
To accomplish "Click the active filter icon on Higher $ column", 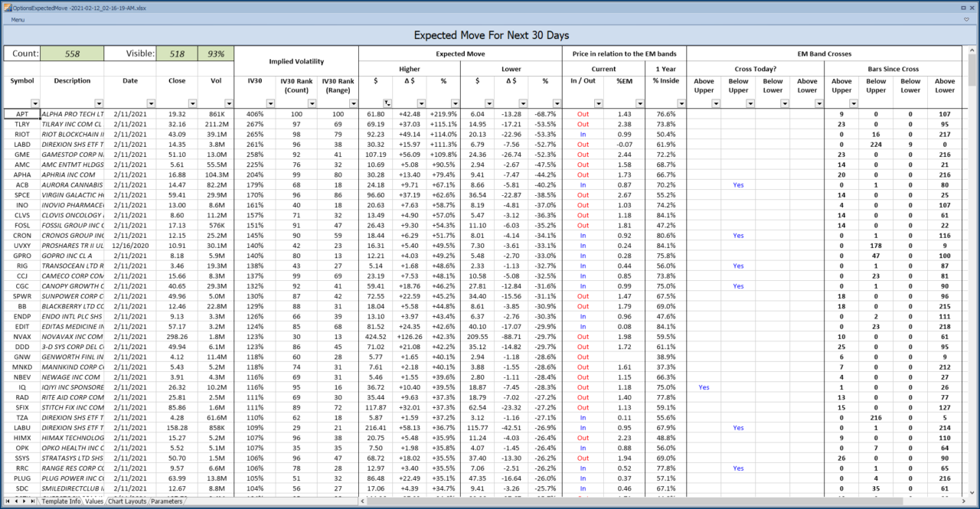I will pyautogui.click(x=387, y=103).
